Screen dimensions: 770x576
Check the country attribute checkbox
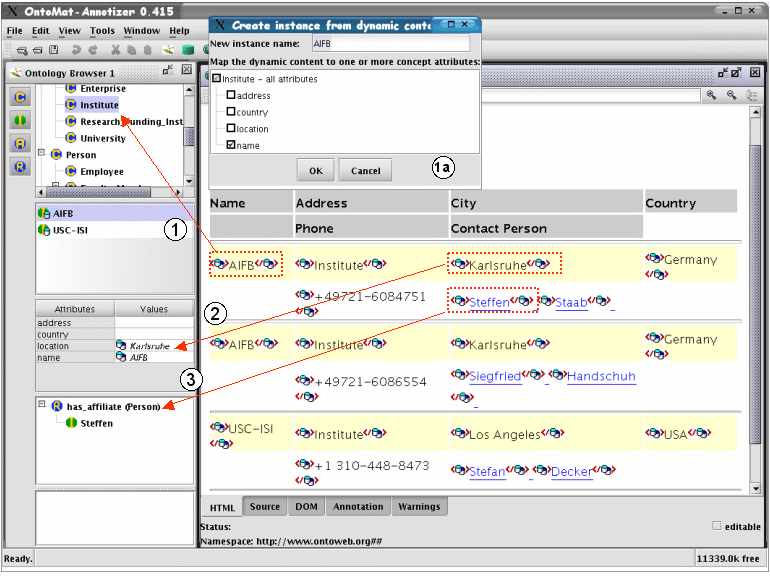click(x=231, y=111)
